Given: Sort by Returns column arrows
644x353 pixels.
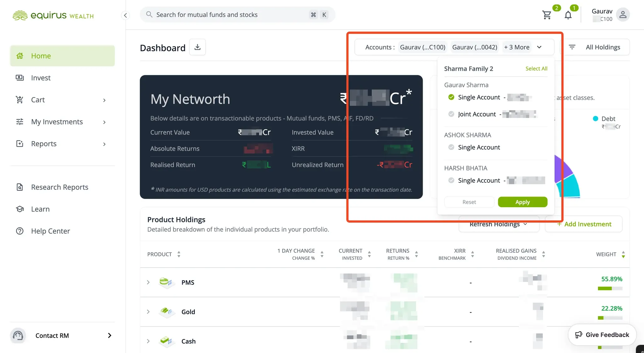Looking at the screenshot, I should click(x=416, y=254).
